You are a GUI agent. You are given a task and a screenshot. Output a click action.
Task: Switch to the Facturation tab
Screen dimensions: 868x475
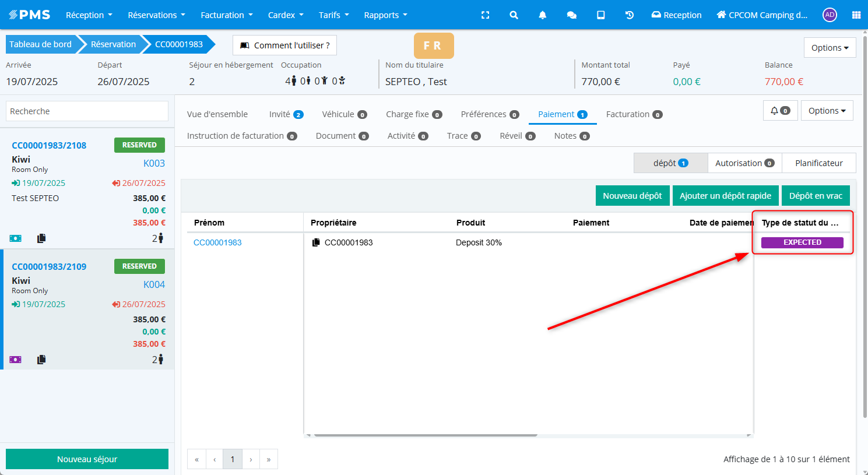[634, 114]
